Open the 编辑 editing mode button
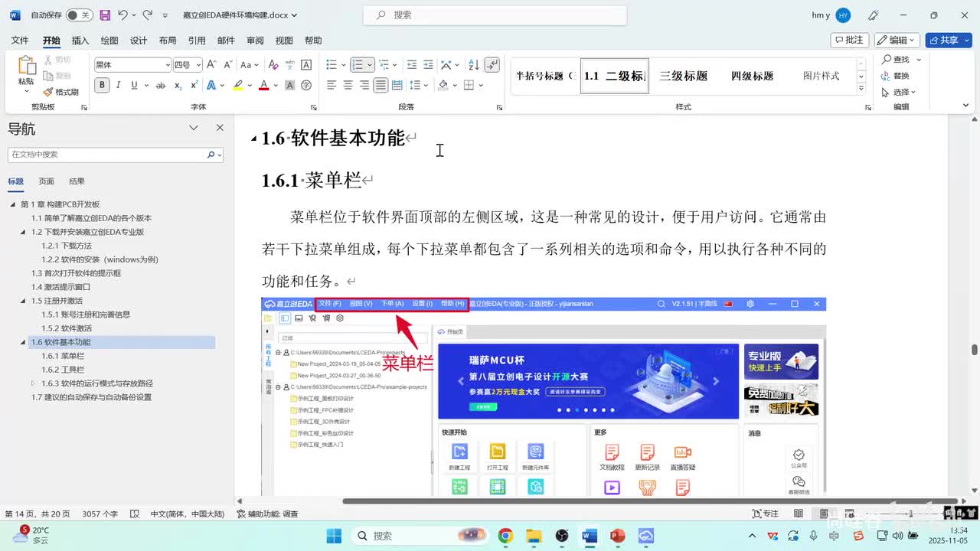 tap(897, 40)
